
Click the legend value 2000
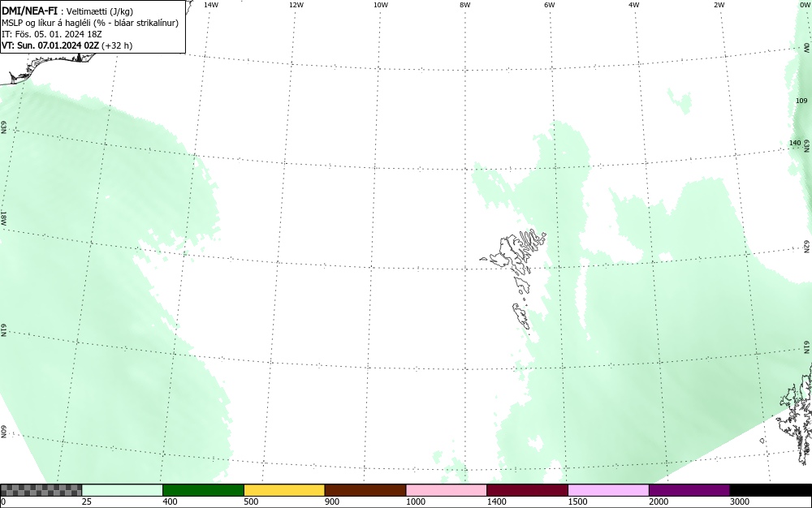click(659, 502)
